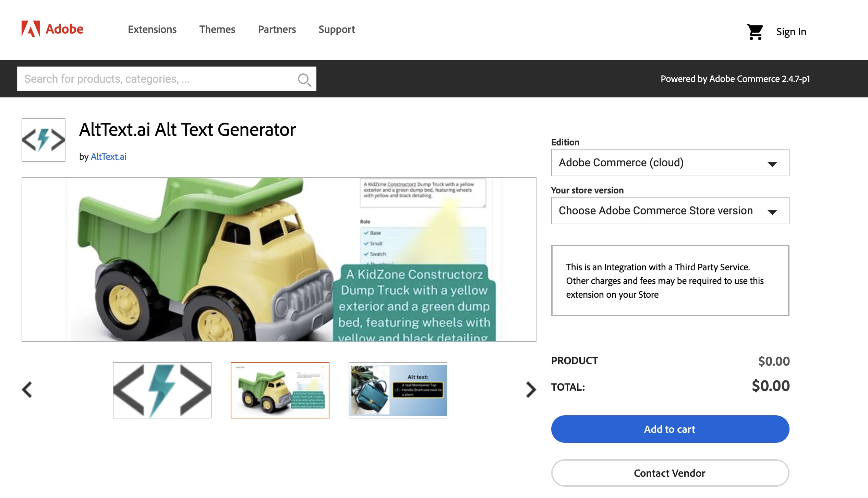
Task: Go to previous gallery image arrow
Action: (x=27, y=390)
